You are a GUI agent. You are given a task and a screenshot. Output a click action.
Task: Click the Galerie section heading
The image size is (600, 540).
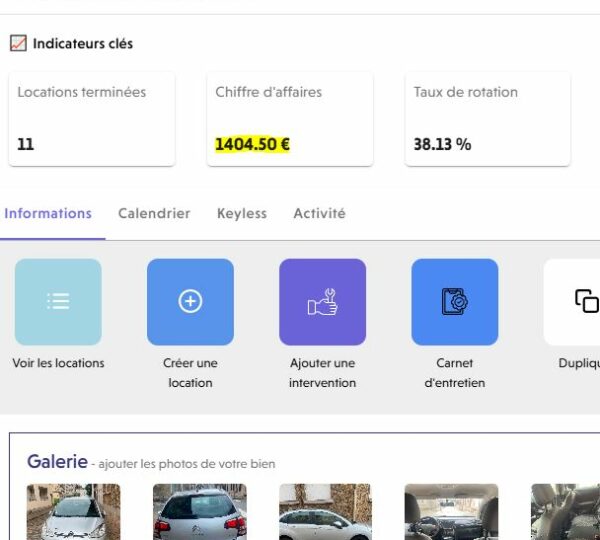point(56,462)
